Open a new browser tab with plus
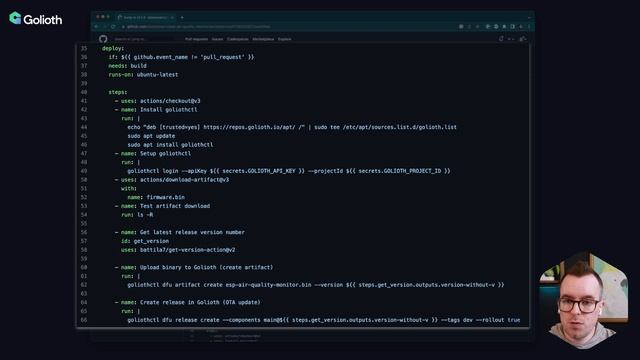 [x=182, y=18]
